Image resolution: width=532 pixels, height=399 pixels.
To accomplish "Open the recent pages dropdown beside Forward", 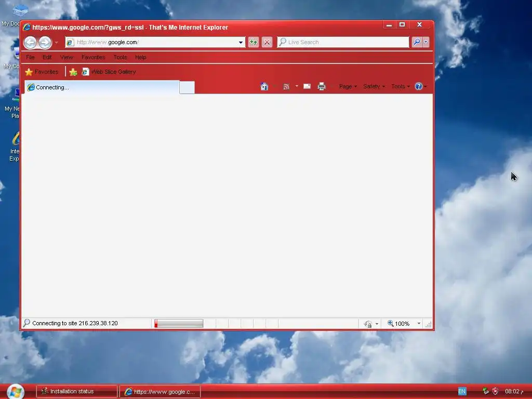I will (56, 43).
